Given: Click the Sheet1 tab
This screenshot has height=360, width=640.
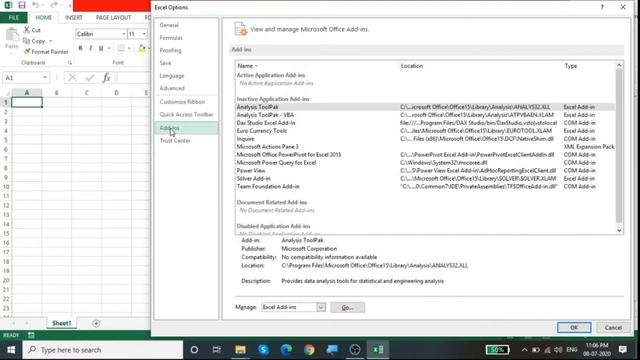Looking at the screenshot, I should [62, 323].
